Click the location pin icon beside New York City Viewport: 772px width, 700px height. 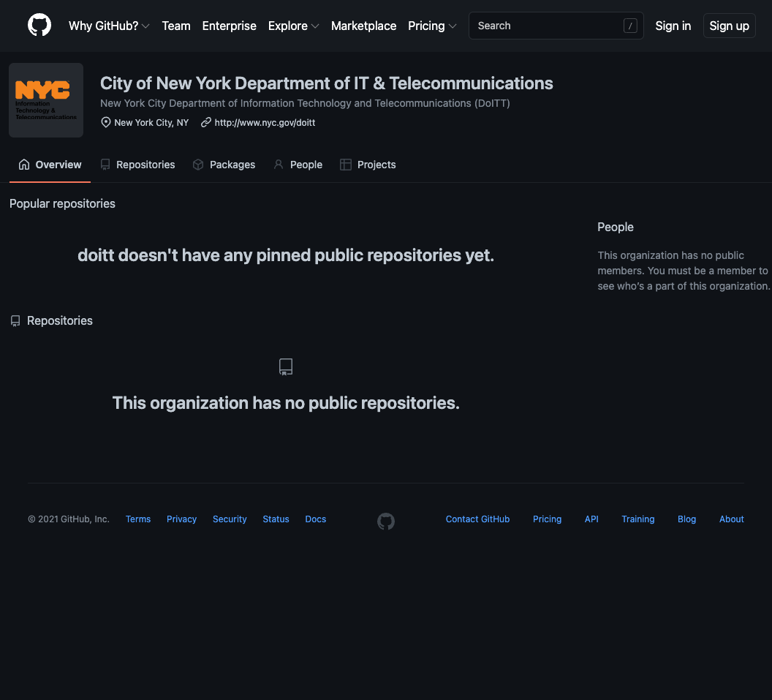pyautogui.click(x=106, y=122)
